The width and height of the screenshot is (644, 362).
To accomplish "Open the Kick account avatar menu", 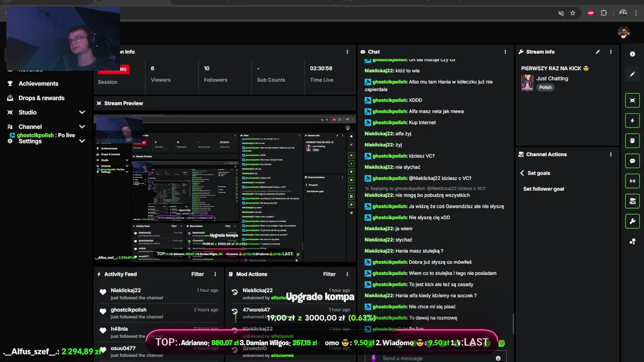I will coord(624,33).
